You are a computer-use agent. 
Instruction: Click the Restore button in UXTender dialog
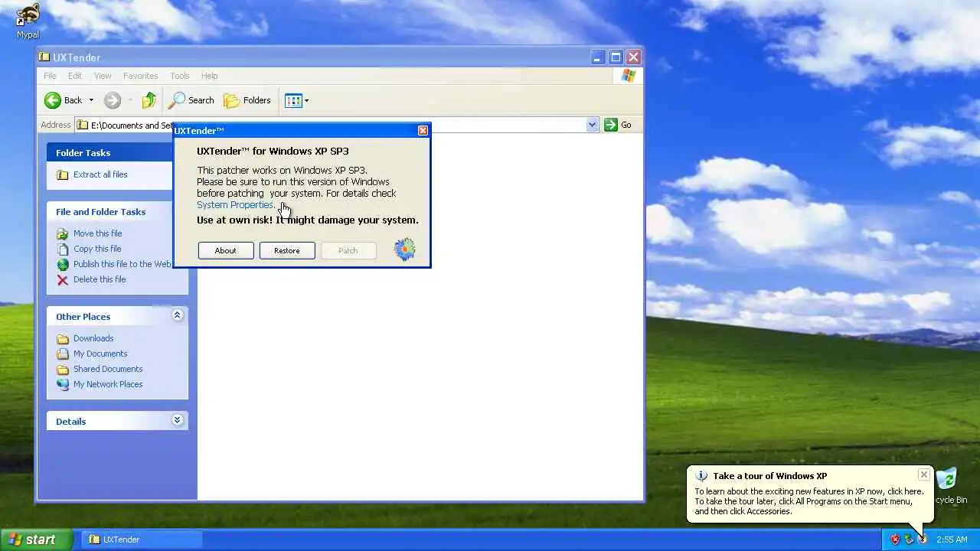click(x=287, y=250)
